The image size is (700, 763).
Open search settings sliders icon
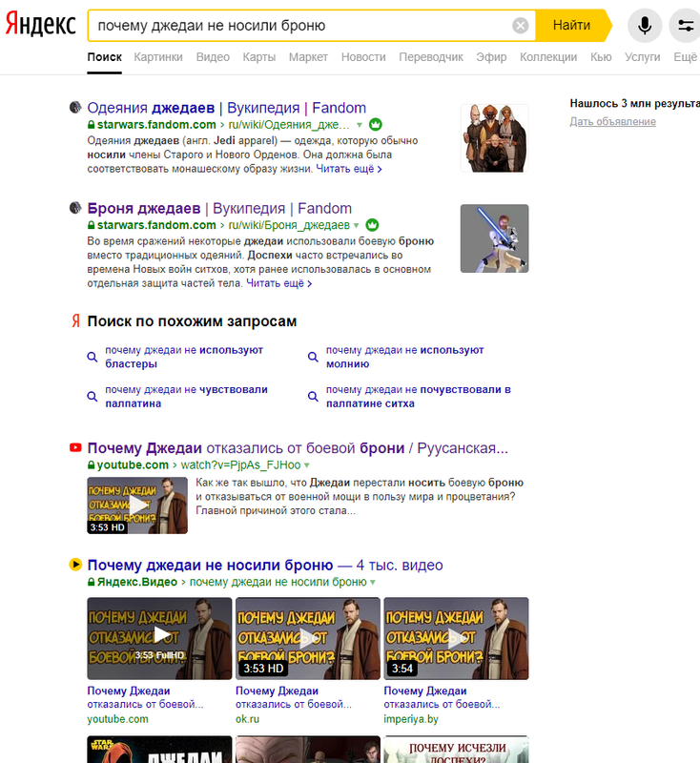[686, 26]
